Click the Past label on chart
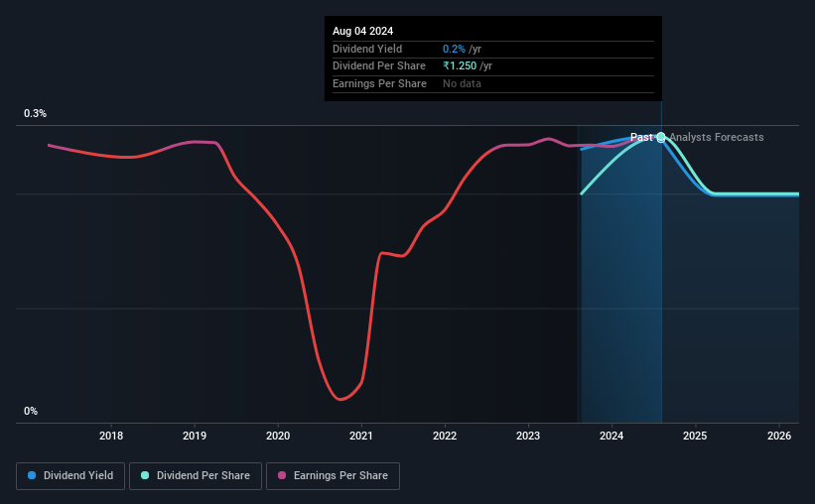This screenshot has width=815, height=504. 641,137
